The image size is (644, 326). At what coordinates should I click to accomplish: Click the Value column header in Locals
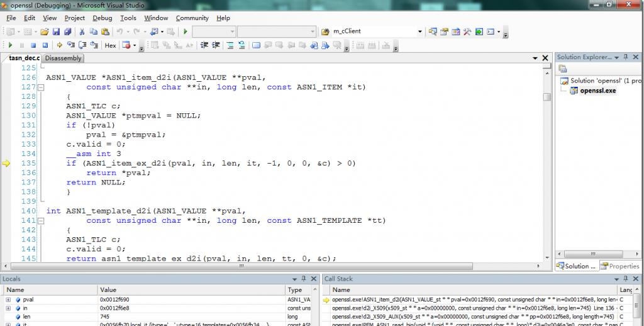tap(108, 289)
